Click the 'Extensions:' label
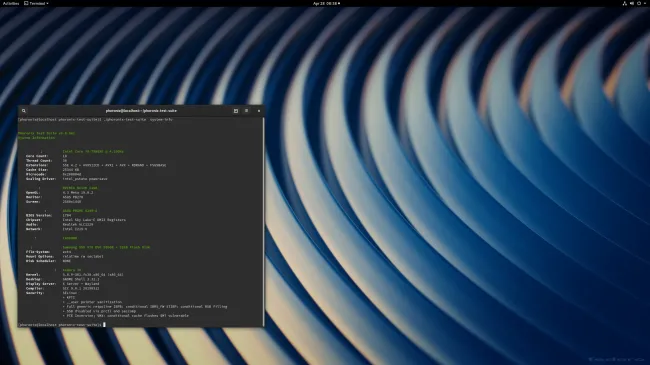Screen dimensions: 650x365 tap(37, 165)
